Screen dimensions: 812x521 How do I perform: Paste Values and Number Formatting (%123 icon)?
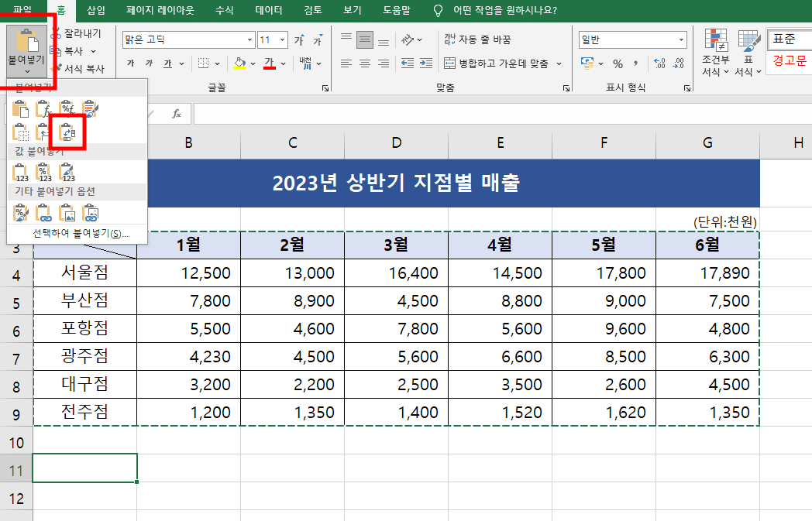[43, 173]
